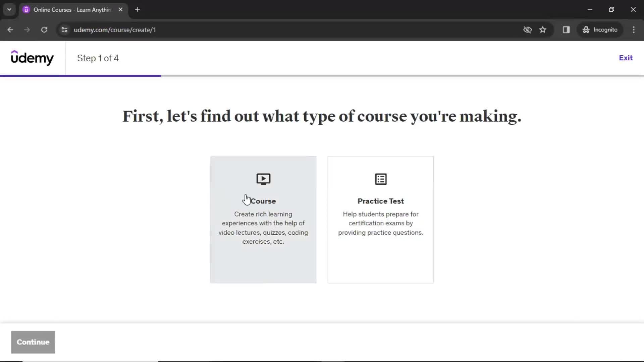Expand the browser more options menu

click(634, 29)
